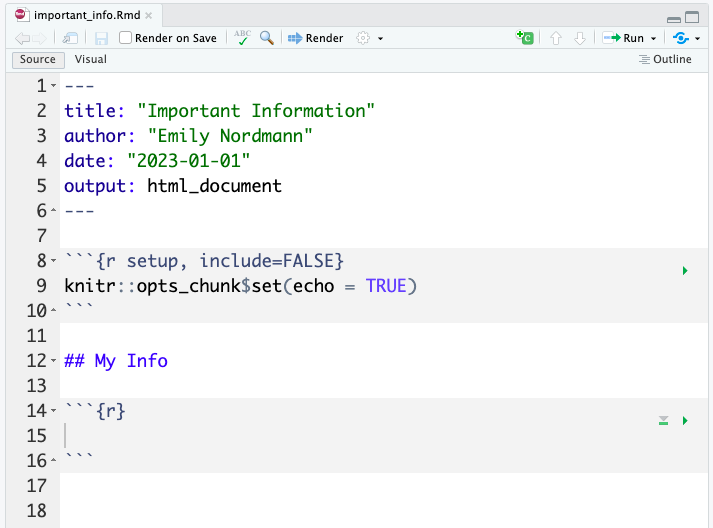Run all chunks above line 14 chunk
Screen dimensions: 713x528
(x=663, y=421)
